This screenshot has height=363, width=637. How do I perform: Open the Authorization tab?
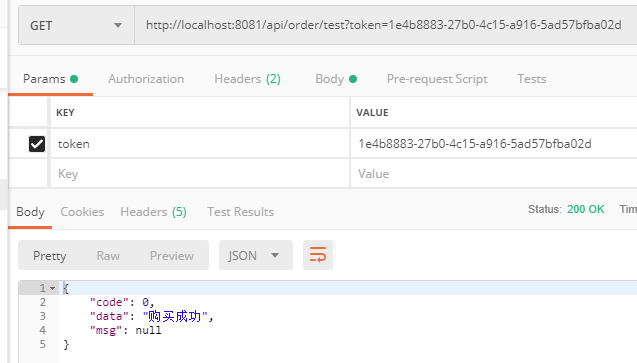[x=146, y=79]
